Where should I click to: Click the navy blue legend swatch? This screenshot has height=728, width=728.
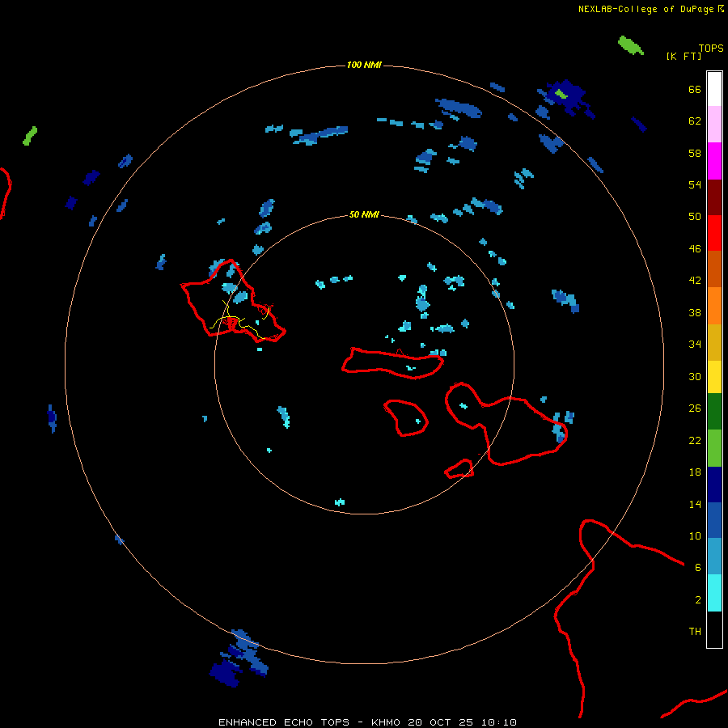click(714, 485)
